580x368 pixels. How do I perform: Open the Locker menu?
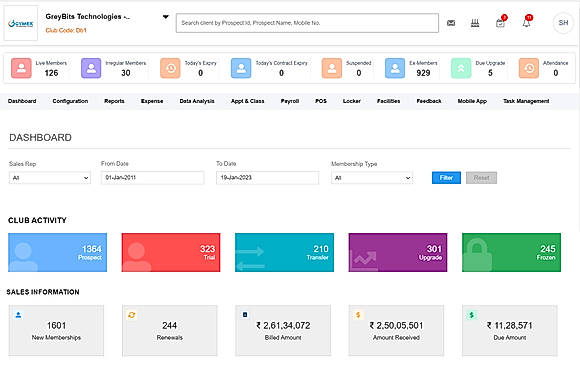351,101
